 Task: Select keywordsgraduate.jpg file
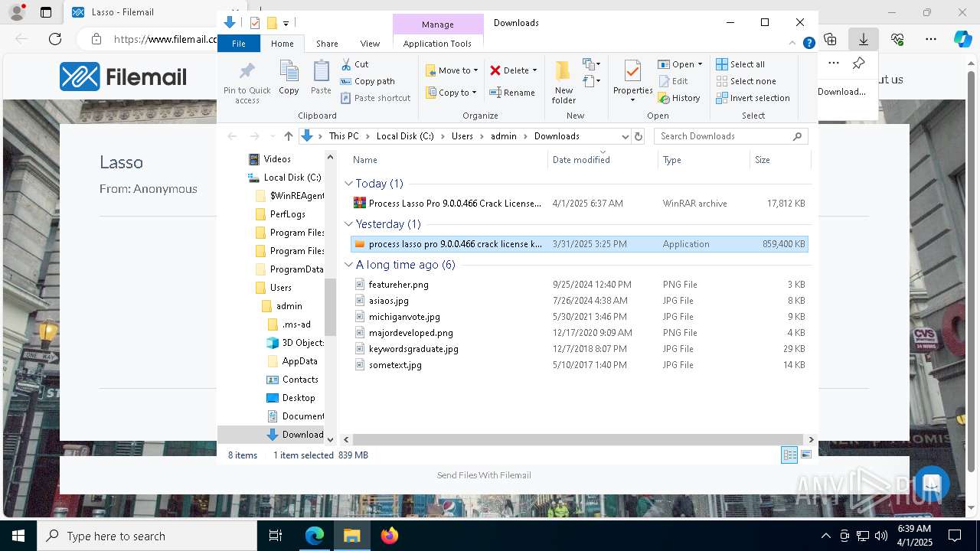click(579, 349)
